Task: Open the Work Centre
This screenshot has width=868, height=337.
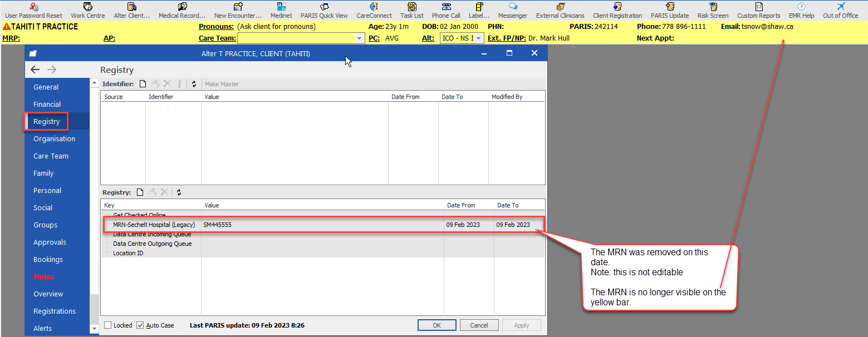Action: pyautogui.click(x=87, y=10)
